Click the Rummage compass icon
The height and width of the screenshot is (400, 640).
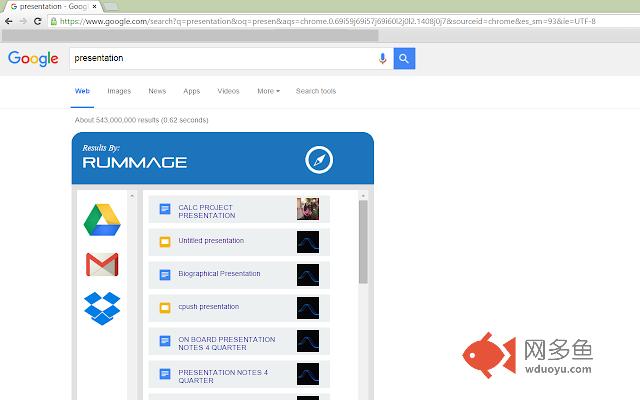[x=319, y=160]
